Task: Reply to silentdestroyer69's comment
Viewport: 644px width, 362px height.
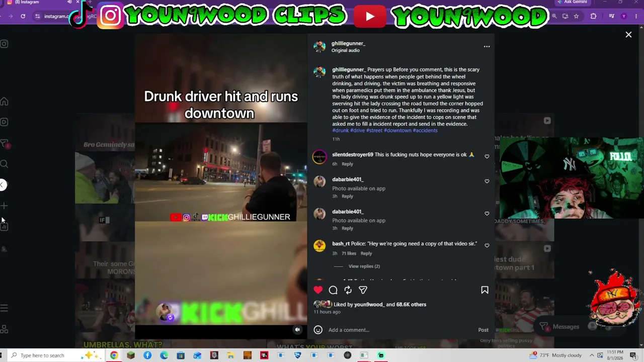Action: tap(347, 164)
